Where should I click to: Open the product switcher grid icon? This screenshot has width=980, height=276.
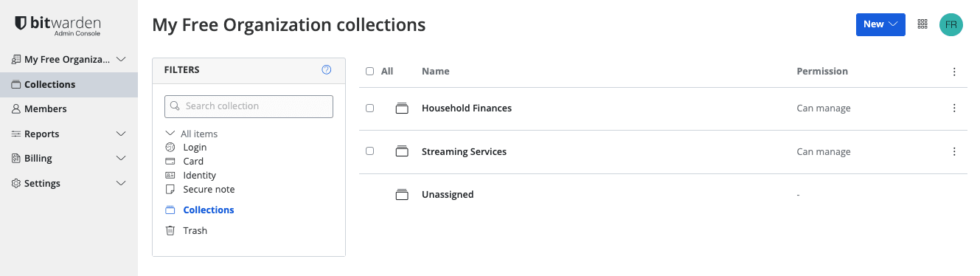point(922,24)
